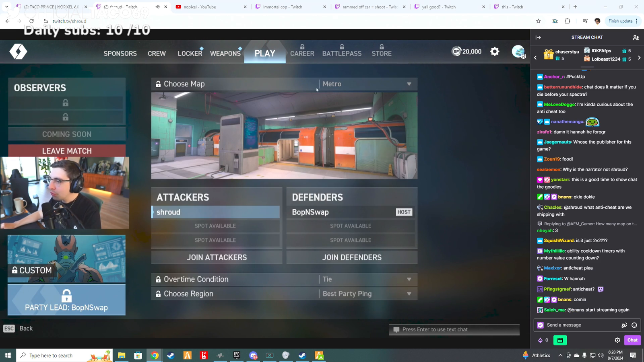Open Bits cheer icon in chat input

click(x=624, y=325)
